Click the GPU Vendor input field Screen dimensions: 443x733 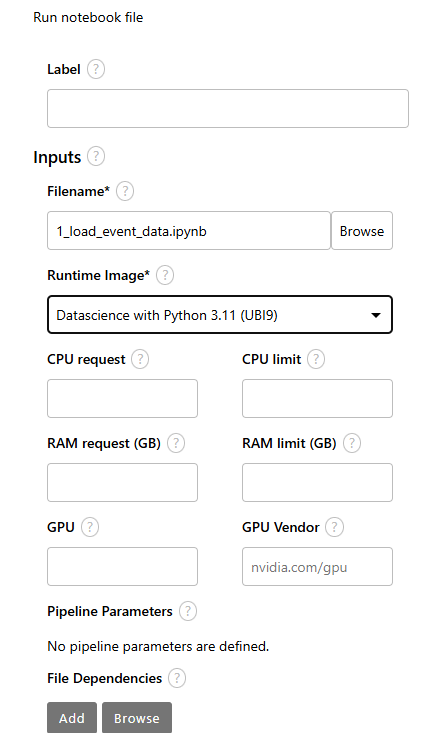[x=317, y=567]
